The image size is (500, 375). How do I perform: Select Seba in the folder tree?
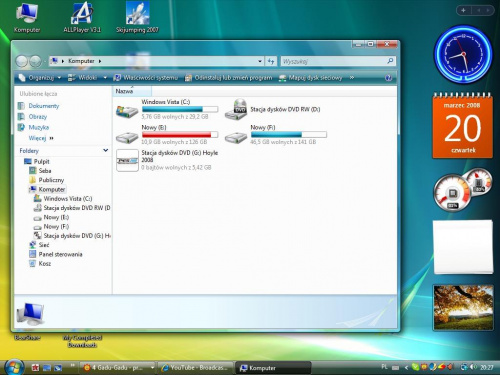coord(45,171)
